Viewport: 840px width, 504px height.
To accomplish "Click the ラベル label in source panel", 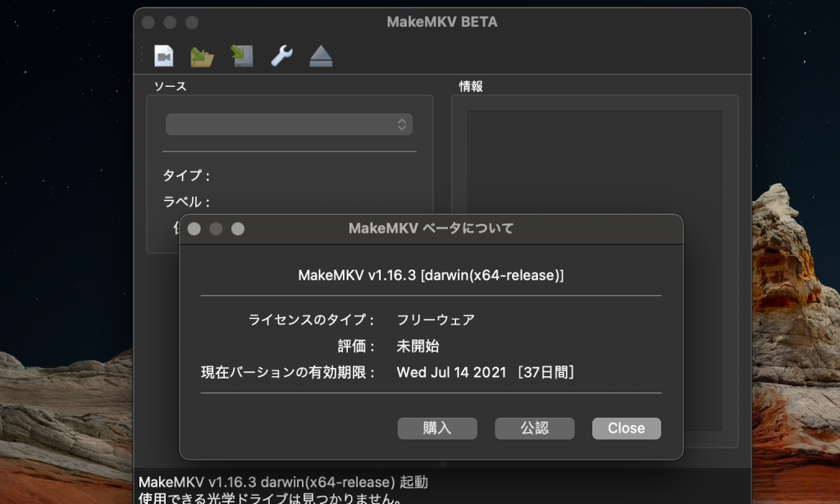I will click(186, 202).
